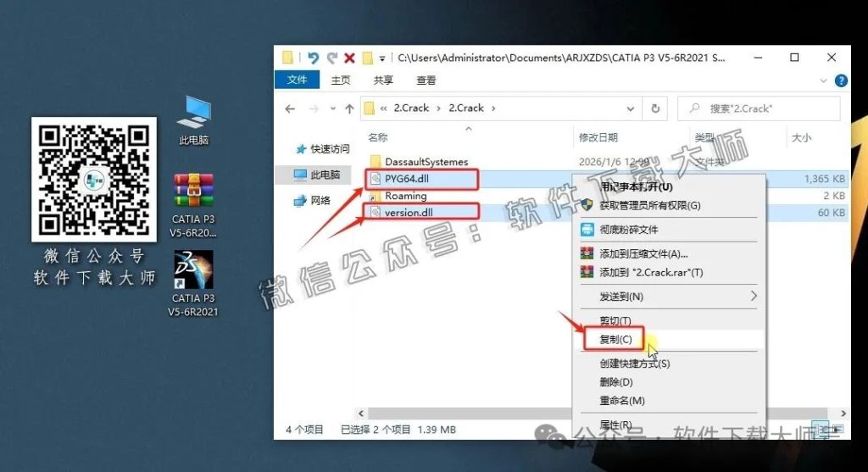Open the quick access toolbar customize dropdown

tap(382, 58)
